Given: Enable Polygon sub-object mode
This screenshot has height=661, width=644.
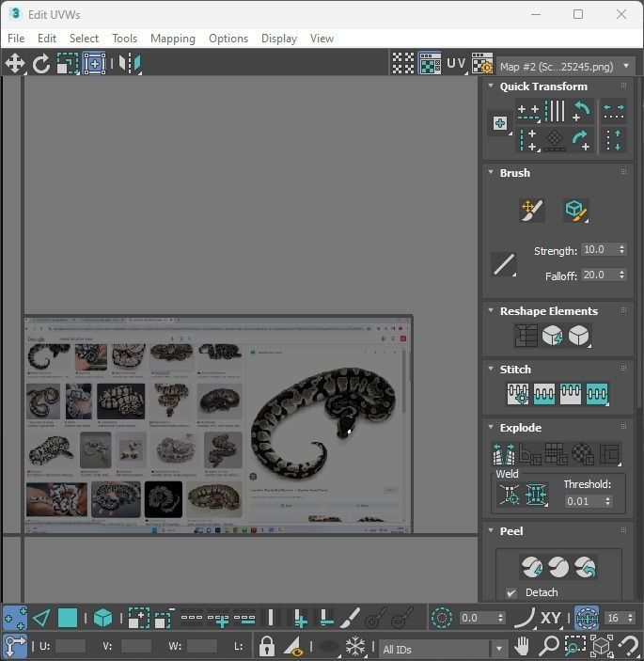Looking at the screenshot, I should 68,618.
